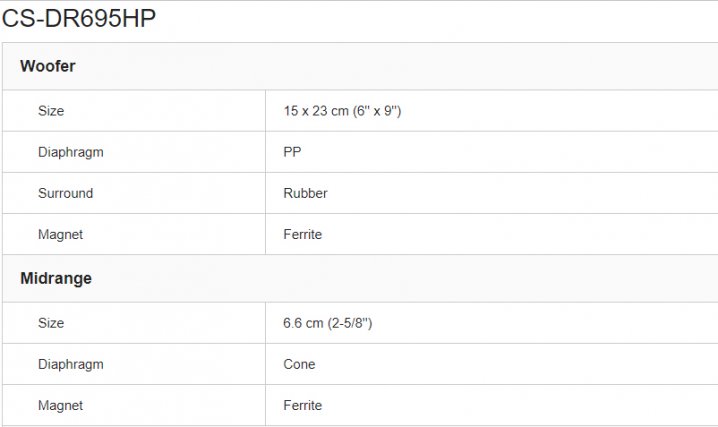
Task: Select the Rubber surround value
Action: point(305,193)
